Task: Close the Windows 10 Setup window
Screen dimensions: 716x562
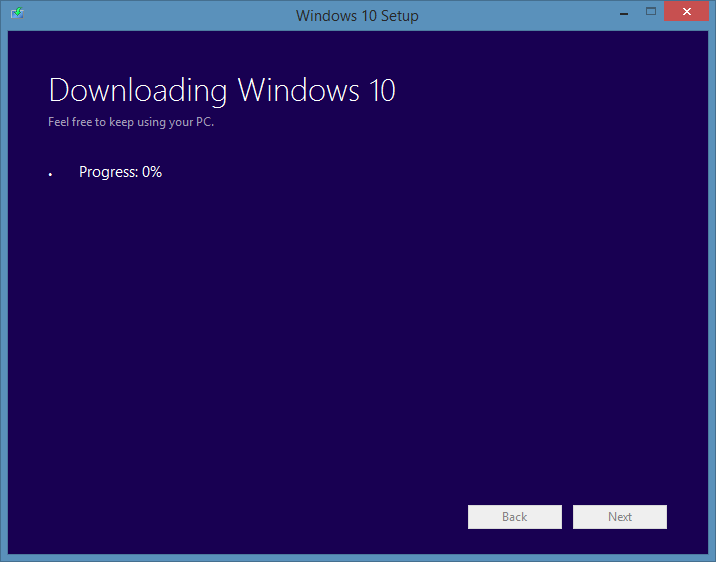Action: [x=686, y=11]
